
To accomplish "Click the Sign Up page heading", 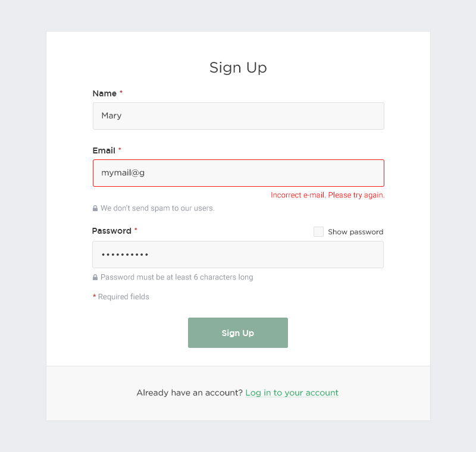I will [x=238, y=67].
